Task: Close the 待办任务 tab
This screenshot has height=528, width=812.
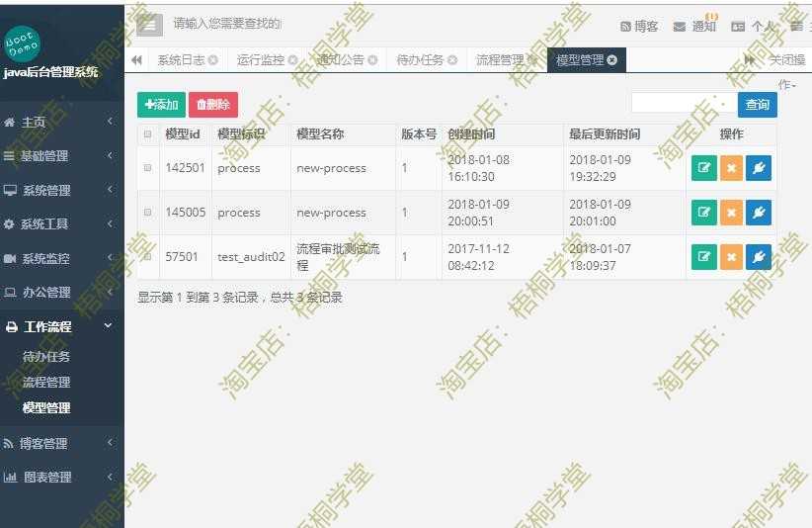Action: [x=452, y=60]
